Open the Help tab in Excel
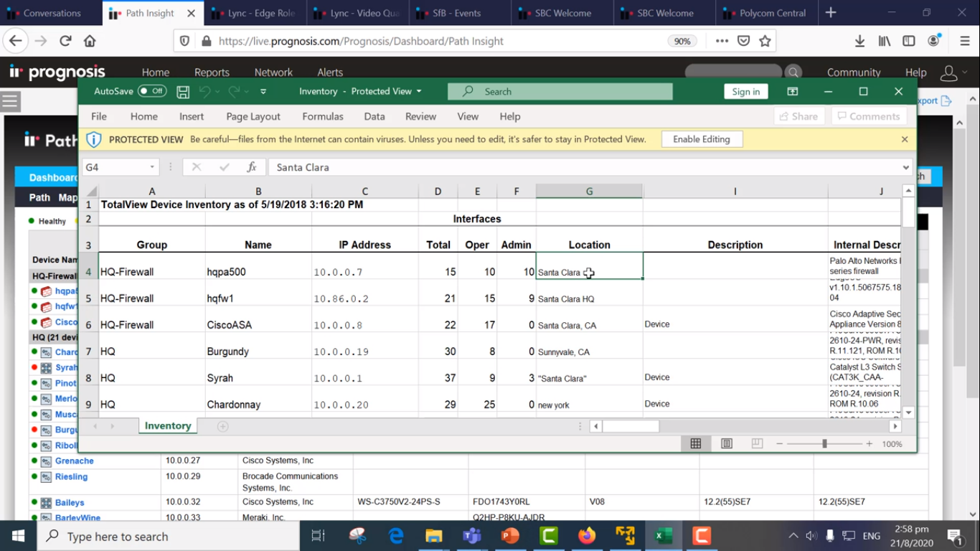The width and height of the screenshot is (980, 551). click(x=510, y=116)
